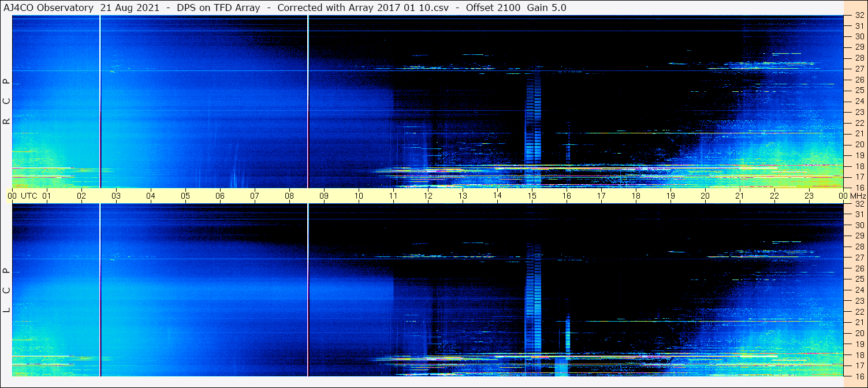
Task: Click the 29 MHz tick on LCP scale
Action: pyautogui.click(x=859, y=236)
